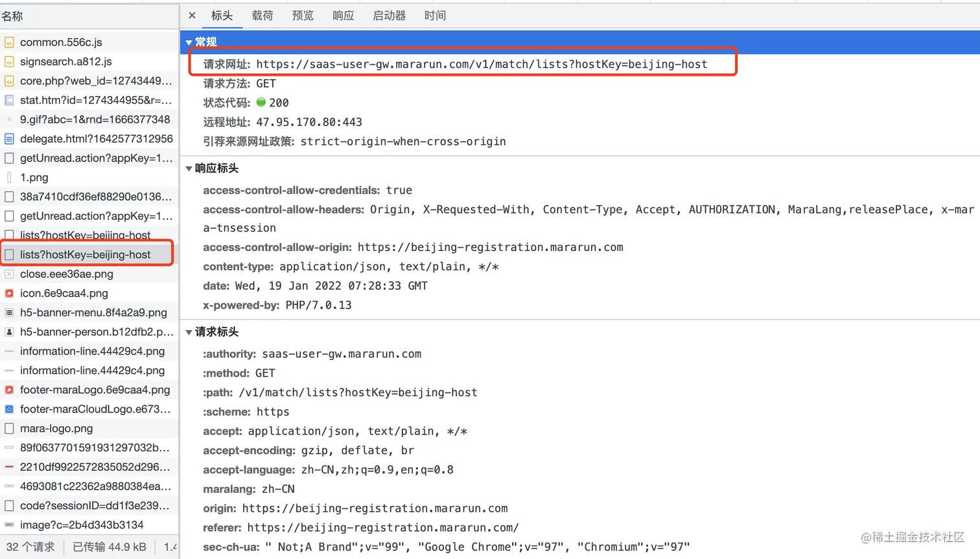This screenshot has width=980, height=559.
Task: Click the icon beside the 38a7410cdf36ef88290e0136 request
Action: pos(9,196)
